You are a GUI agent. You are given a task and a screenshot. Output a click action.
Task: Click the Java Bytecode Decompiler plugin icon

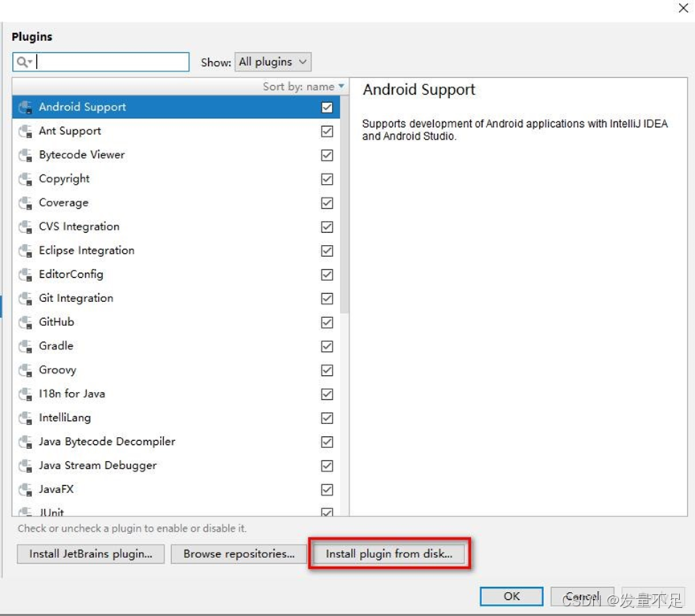[25, 443]
